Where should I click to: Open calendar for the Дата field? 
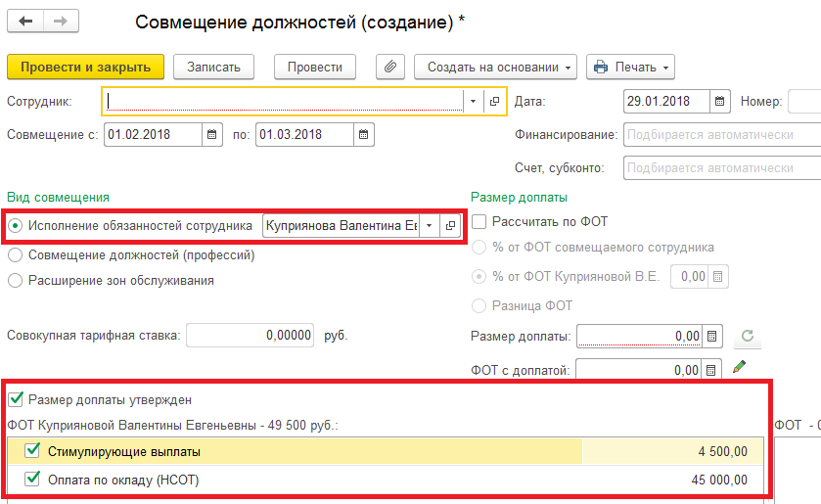[719, 101]
